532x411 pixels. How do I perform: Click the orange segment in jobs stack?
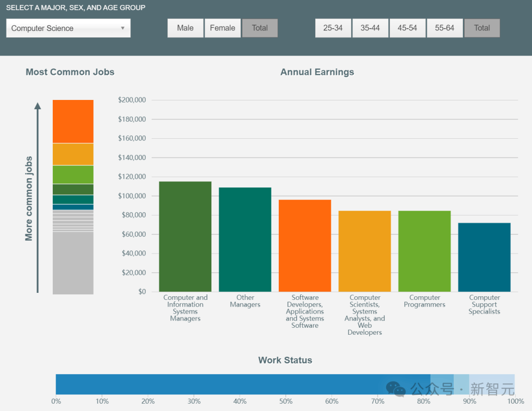(73, 121)
